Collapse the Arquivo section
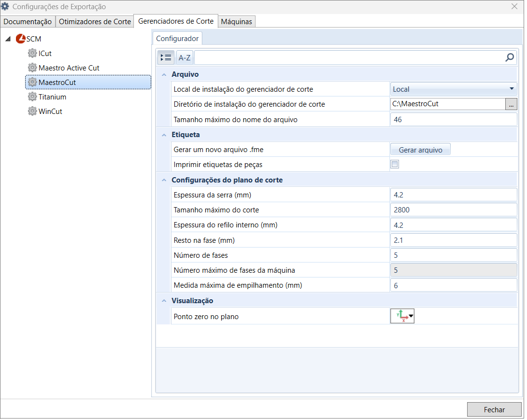The height and width of the screenshot is (420, 527). (164, 75)
